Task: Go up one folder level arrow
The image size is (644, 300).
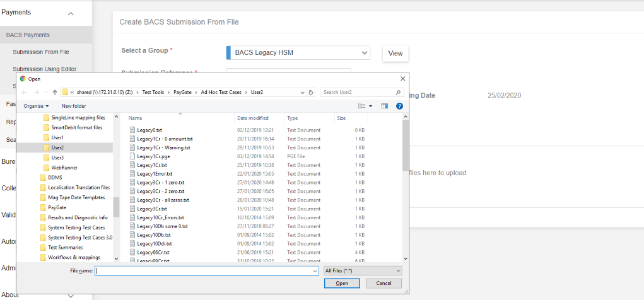Action: (55, 93)
